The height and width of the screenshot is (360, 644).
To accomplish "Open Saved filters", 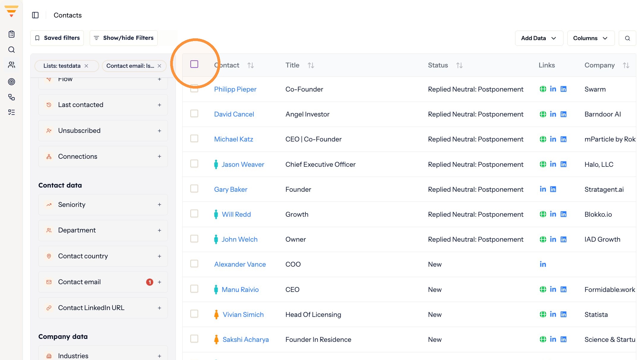I will coord(57,38).
